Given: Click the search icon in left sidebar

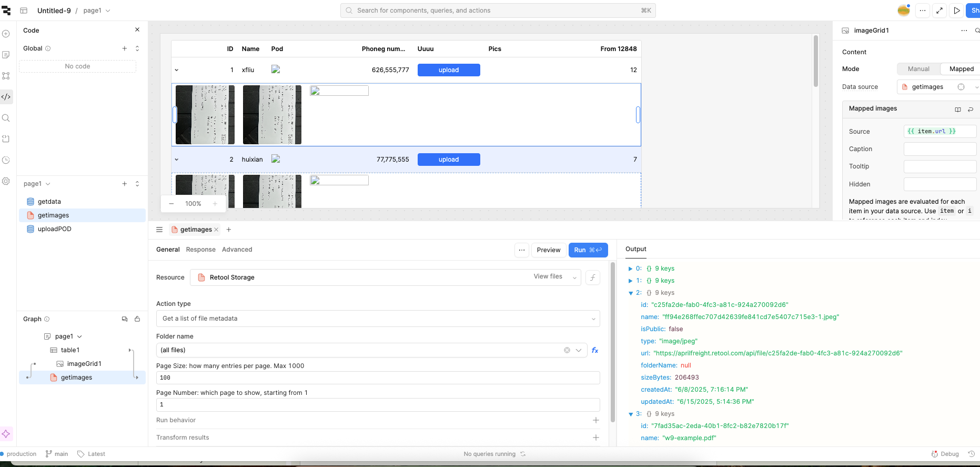Looking at the screenshot, I should pos(6,118).
